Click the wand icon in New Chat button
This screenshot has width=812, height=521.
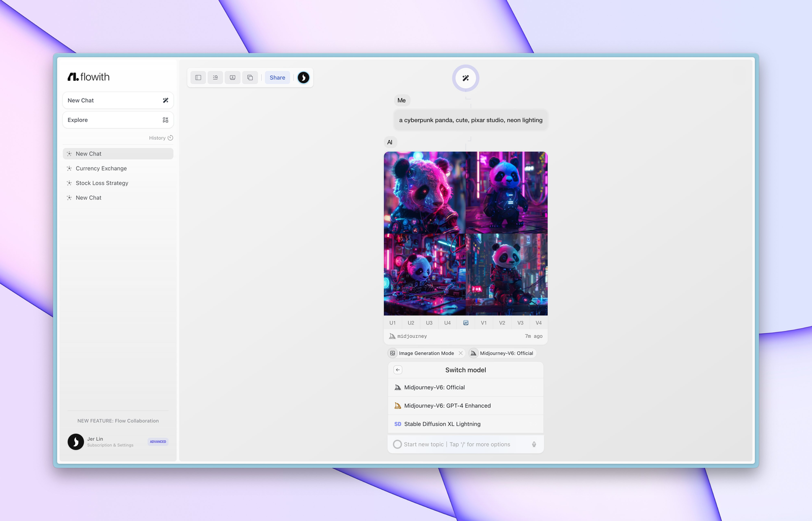(165, 101)
